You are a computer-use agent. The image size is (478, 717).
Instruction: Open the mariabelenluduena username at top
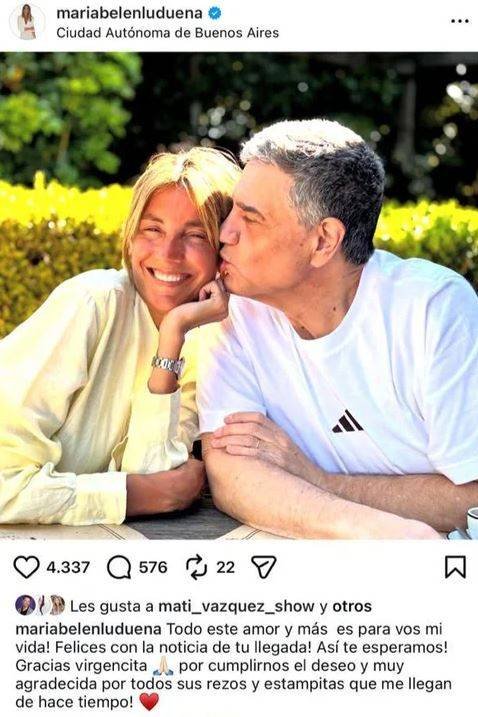(x=129, y=13)
